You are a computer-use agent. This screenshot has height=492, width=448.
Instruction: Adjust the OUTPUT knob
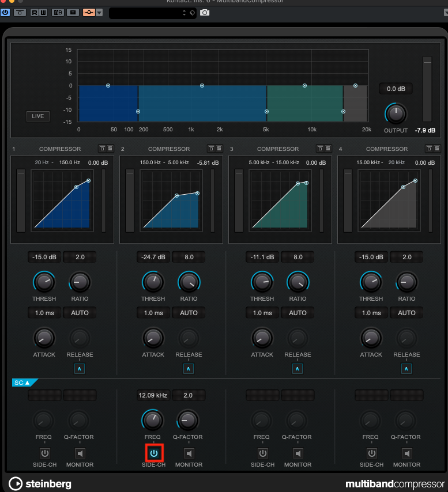click(x=396, y=114)
